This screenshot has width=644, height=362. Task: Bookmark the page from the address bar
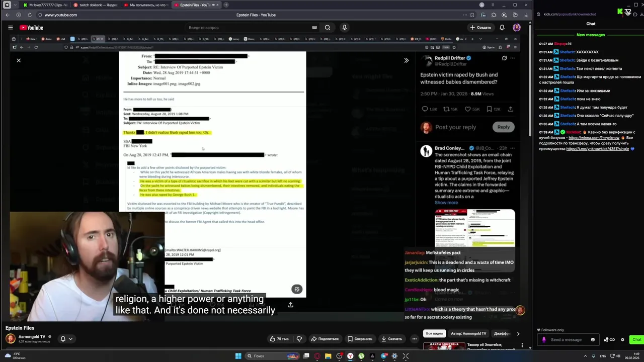point(471,15)
